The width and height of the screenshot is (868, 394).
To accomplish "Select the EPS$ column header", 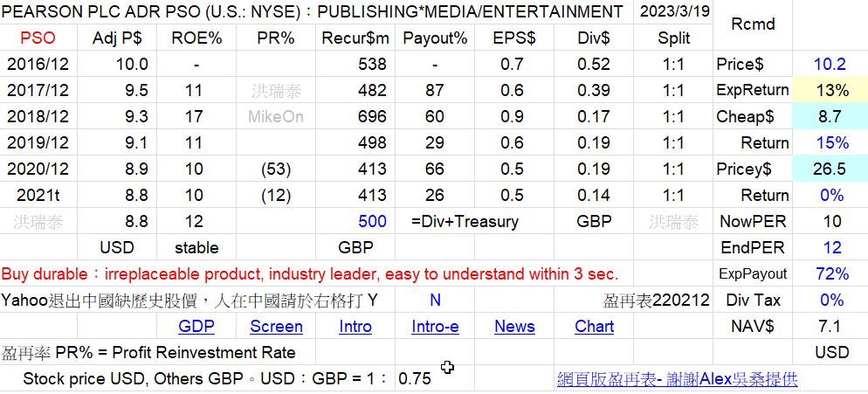I will [x=514, y=38].
